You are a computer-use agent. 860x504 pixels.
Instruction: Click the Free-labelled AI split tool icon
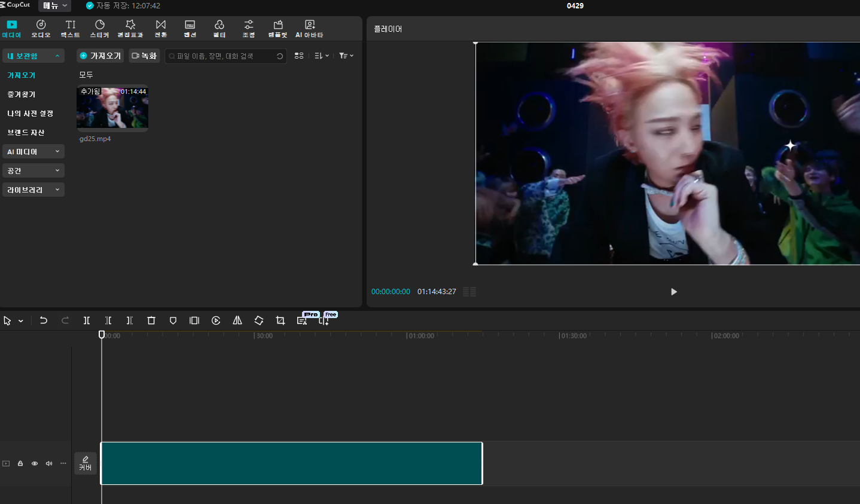[x=324, y=320]
